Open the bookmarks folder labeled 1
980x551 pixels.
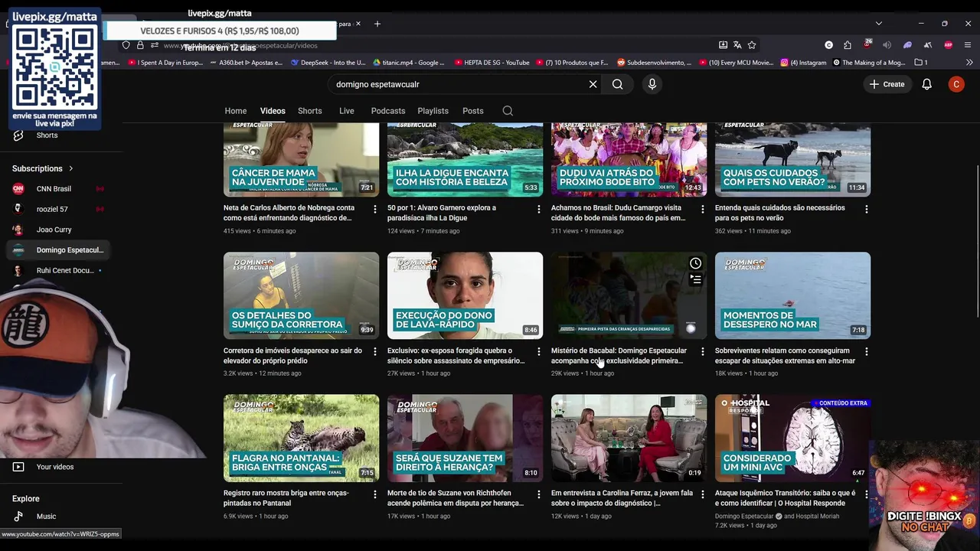coord(921,63)
